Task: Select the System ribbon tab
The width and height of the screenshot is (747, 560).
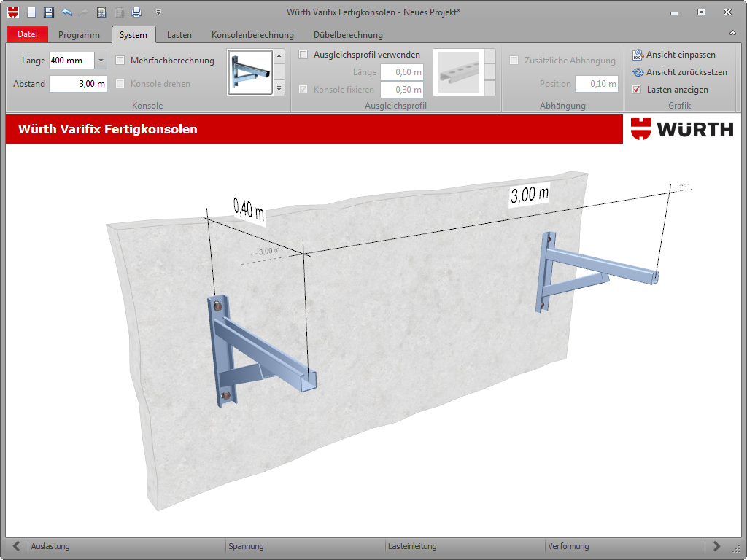Action: [x=133, y=35]
